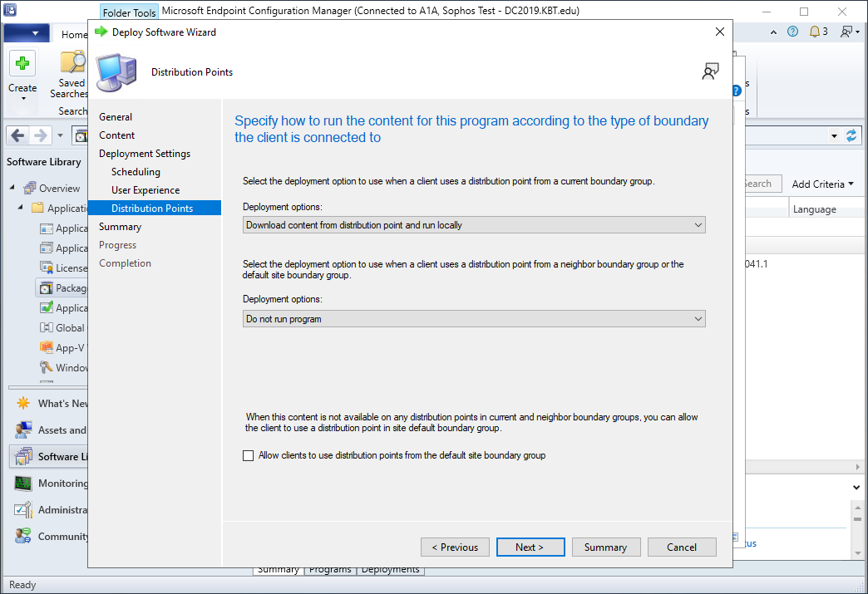Switch to the Home ribbon tab
Viewport: 868px width, 594px height.
(x=74, y=35)
